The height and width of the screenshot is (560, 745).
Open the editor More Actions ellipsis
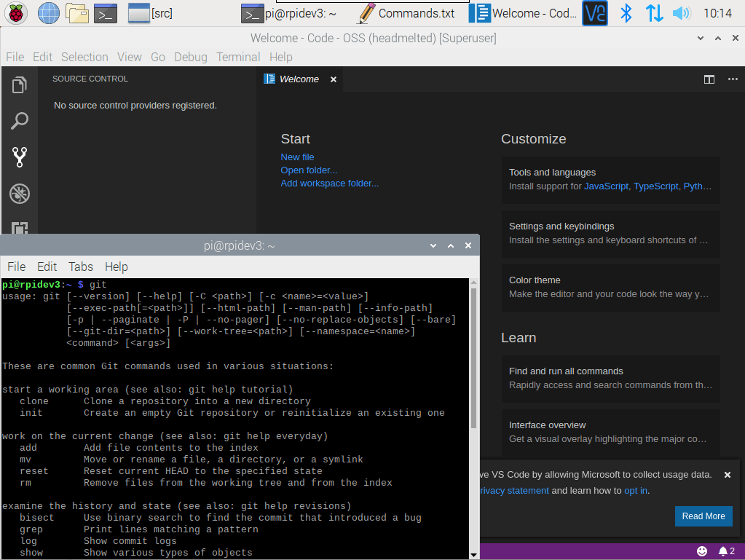733,79
